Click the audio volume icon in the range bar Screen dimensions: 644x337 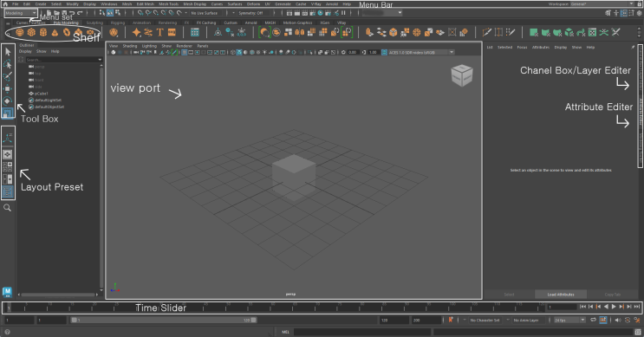click(x=618, y=320)
